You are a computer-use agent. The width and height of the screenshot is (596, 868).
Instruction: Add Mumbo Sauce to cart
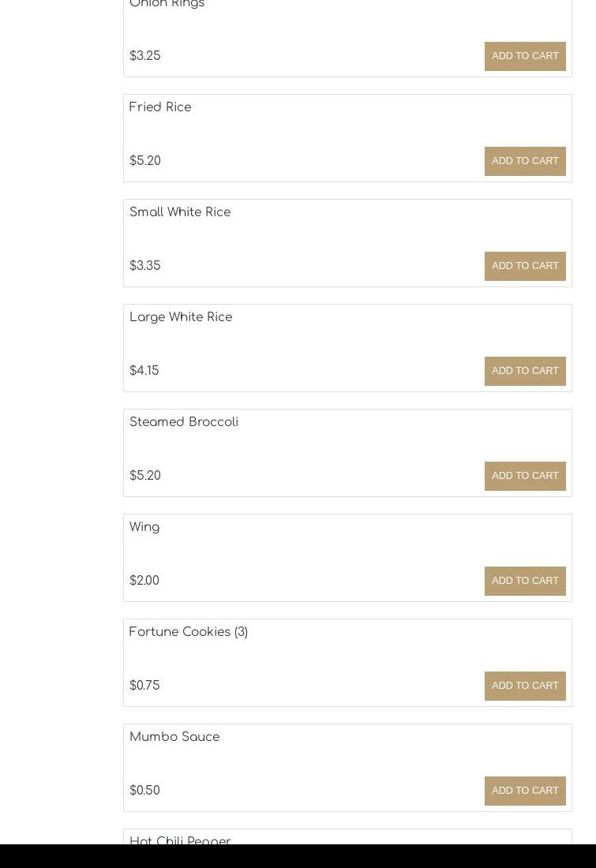(525, 791)
